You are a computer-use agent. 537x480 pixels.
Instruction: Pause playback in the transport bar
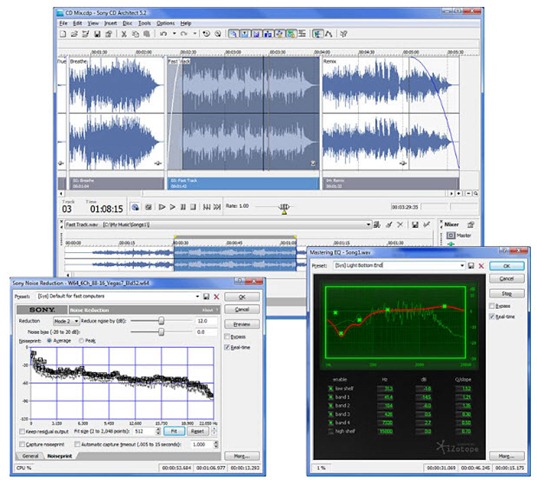click(183, 207)
